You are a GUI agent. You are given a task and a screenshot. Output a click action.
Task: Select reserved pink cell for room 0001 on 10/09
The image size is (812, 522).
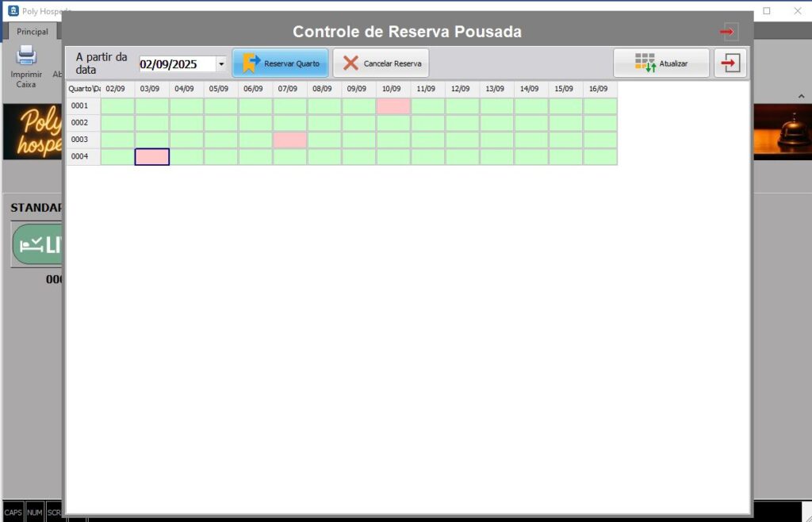click(393, 106)
